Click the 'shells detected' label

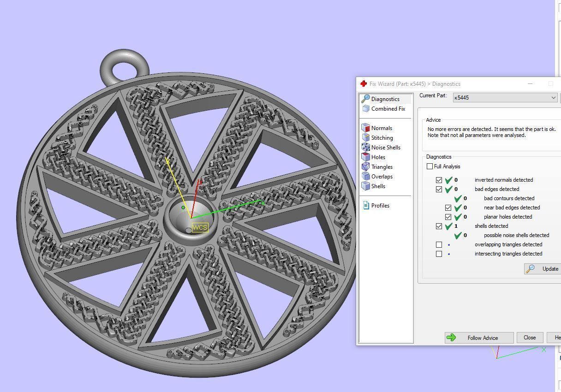(491, 226)
